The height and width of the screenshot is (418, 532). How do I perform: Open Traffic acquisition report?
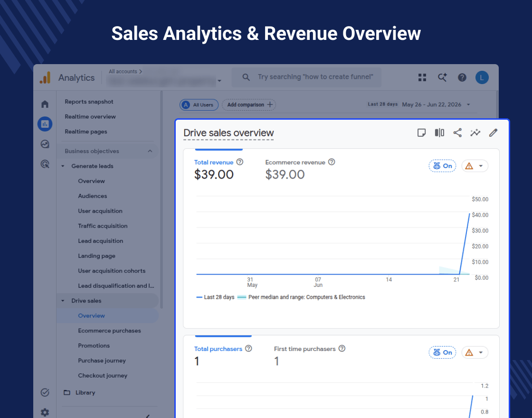pos(103,226)
